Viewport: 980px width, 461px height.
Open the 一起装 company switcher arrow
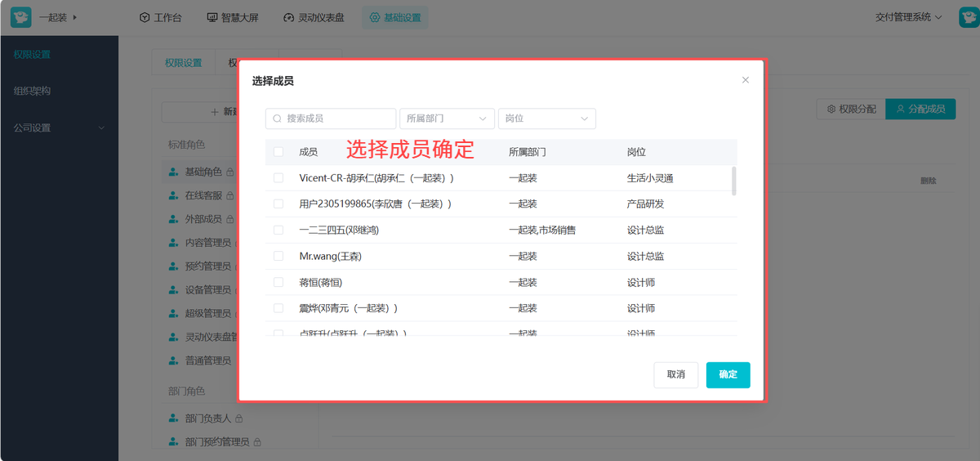[75, 17]
